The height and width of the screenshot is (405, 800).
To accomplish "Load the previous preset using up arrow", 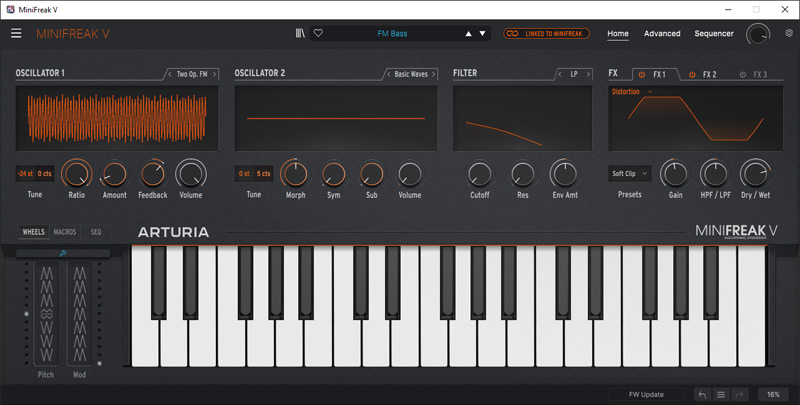I will (x=466, y=33).
